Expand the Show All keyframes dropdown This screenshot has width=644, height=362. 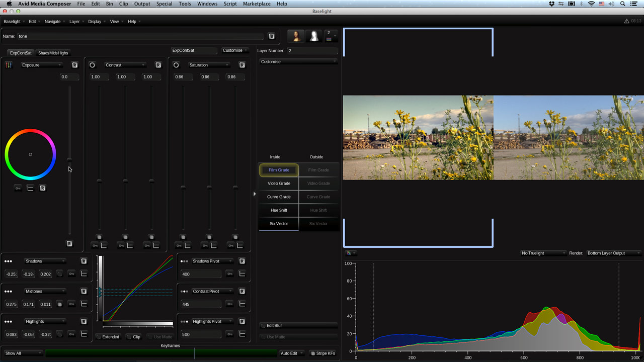point(23,353)
